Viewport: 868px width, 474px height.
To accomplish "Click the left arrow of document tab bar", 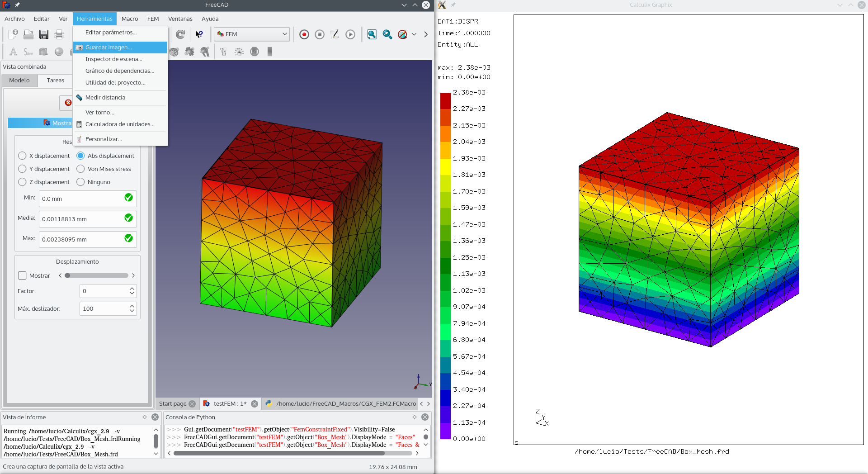I will pos(421,404).
